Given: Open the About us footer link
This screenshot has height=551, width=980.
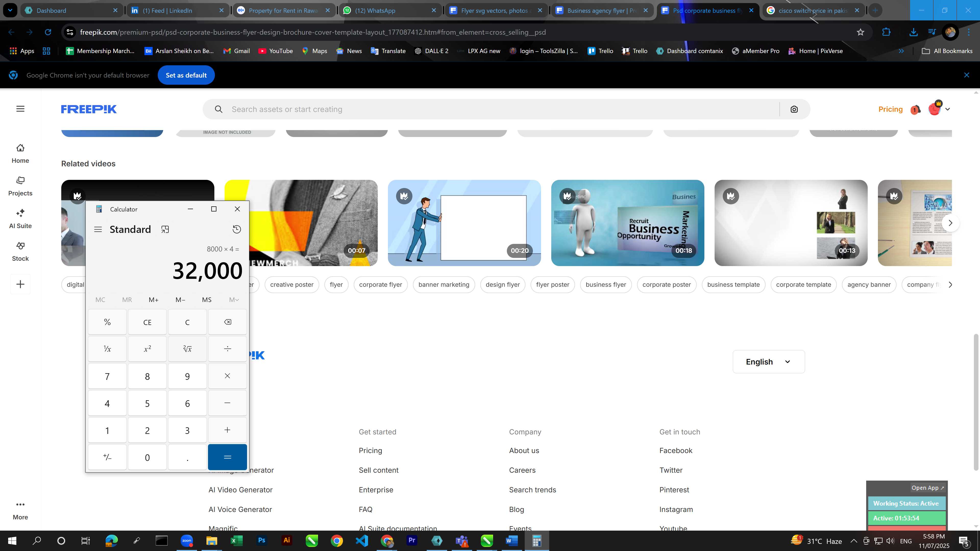Looking at the screenshot, I should pos(524,450).
